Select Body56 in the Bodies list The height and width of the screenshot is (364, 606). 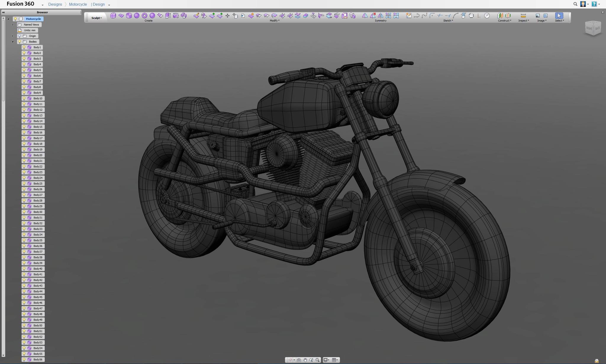(37, 359)
